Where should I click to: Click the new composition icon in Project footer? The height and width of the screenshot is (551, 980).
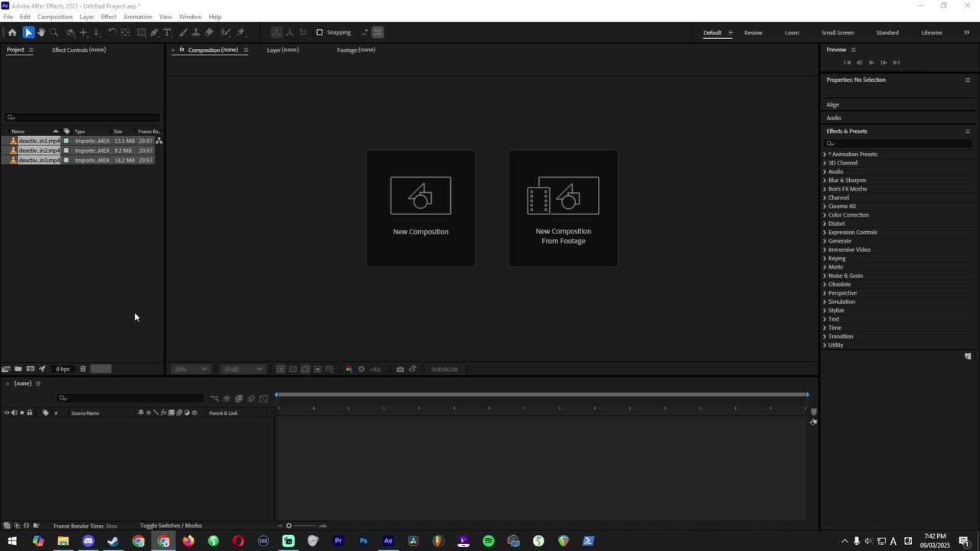coord(31,369)
